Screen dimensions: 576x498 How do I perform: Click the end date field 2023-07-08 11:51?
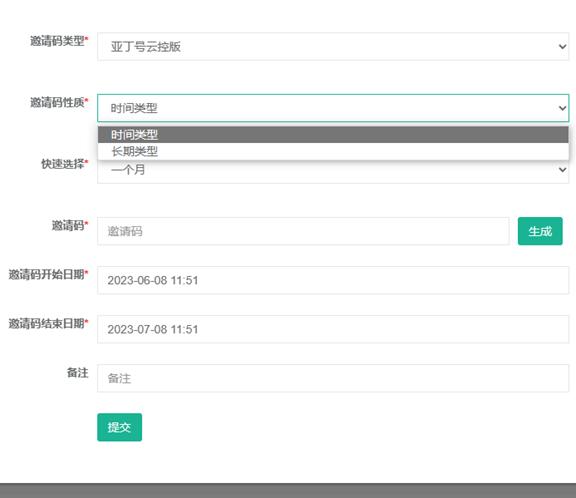point(333,329)
